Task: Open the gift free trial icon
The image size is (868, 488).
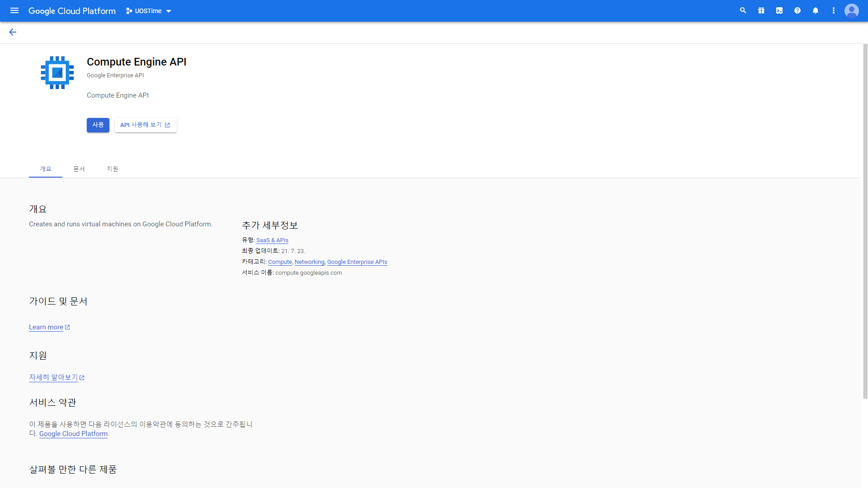Action: (x=761, y=10)
